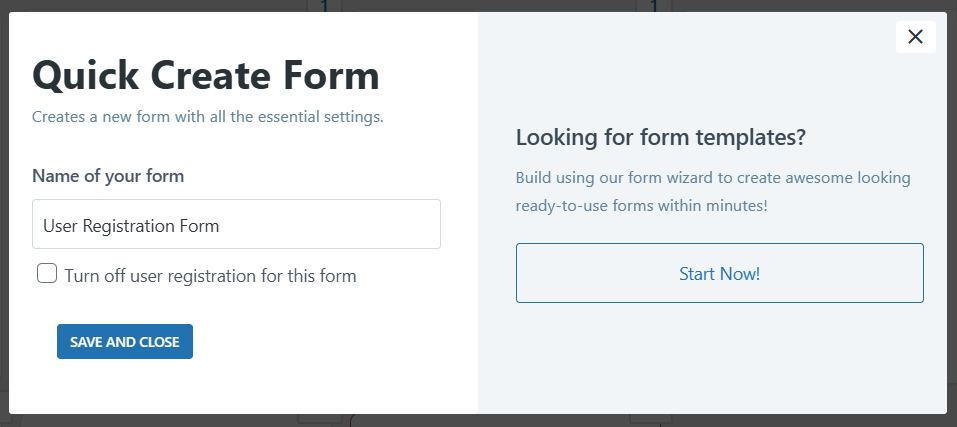The image size is (957, 427).
Task: Click the SAVE AND CLOSE button
Action: pyautogui.click(x=125, y=342)
